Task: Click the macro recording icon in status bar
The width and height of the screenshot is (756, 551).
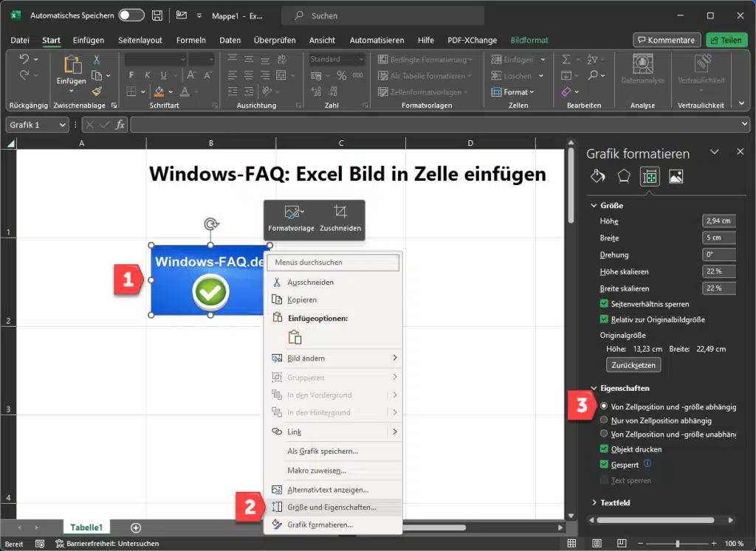Action: 40,544
